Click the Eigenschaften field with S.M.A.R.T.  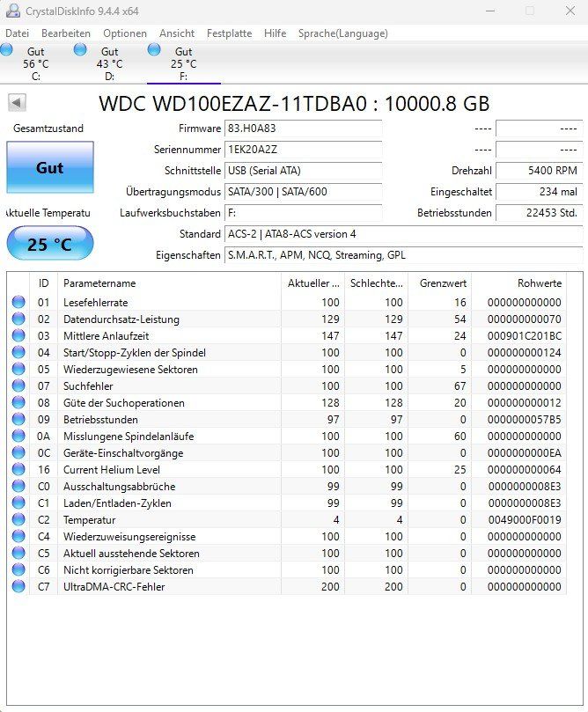click(x=403, y=255)
